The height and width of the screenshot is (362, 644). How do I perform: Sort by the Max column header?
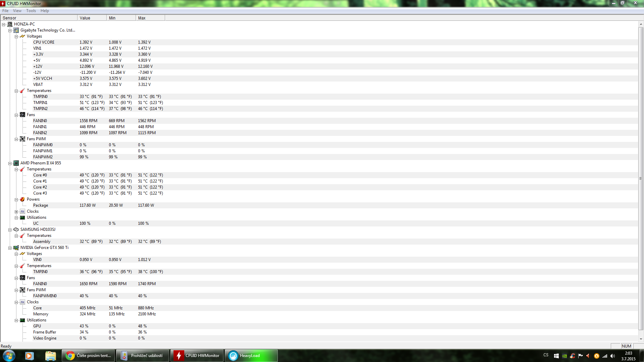tap(150, 18)
